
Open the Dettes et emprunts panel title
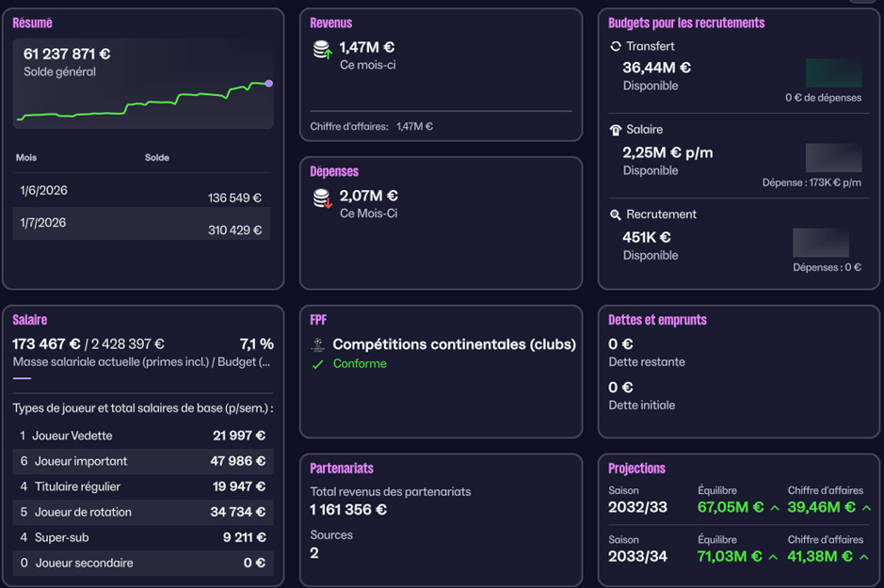[657, 320]
